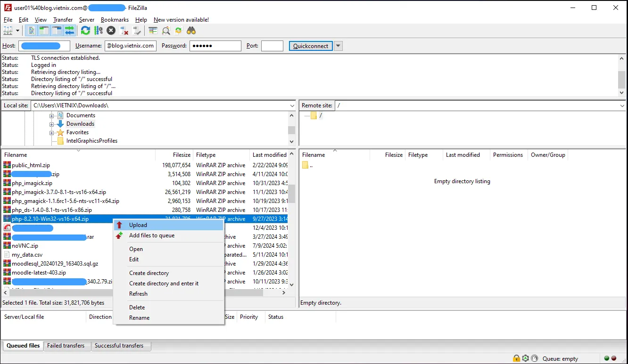The height and width of the screenshot is (364, 628).
Task: Toggle message log display icon
Action: pos(32,31)
